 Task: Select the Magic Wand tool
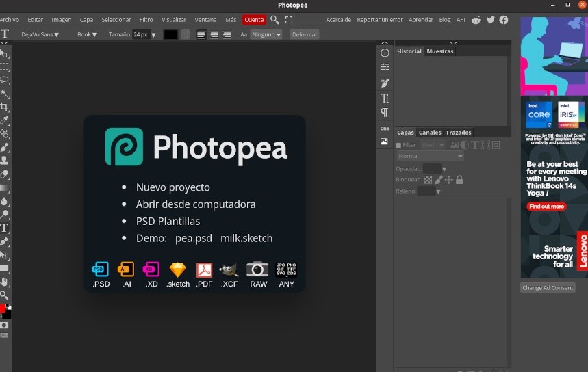click(x=5, y=94)
